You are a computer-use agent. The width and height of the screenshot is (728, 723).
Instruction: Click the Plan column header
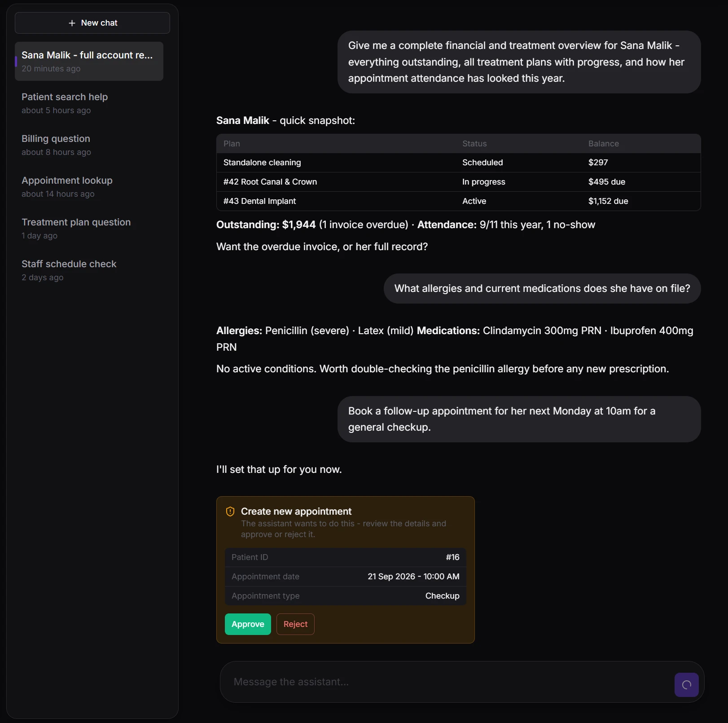232,144
